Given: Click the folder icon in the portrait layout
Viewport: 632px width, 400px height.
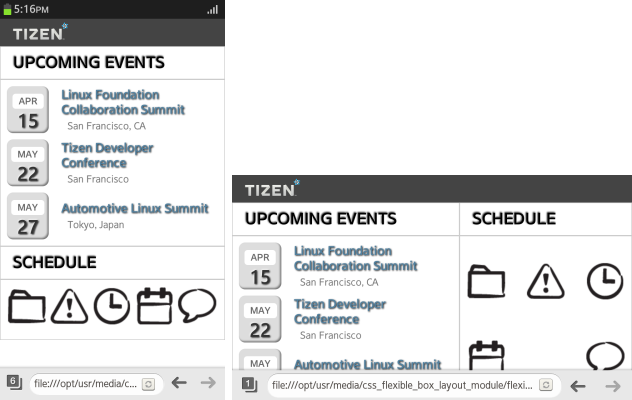Looking at the screenshot, I should [x=27, y=305].
